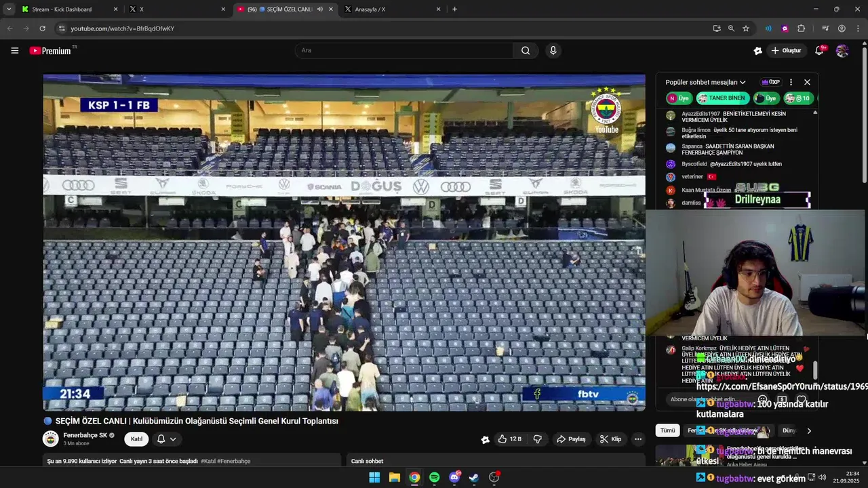Screen dimensions: 868x488
Task: Open Steam from taskbar
Action: click(x=474, y=477)
